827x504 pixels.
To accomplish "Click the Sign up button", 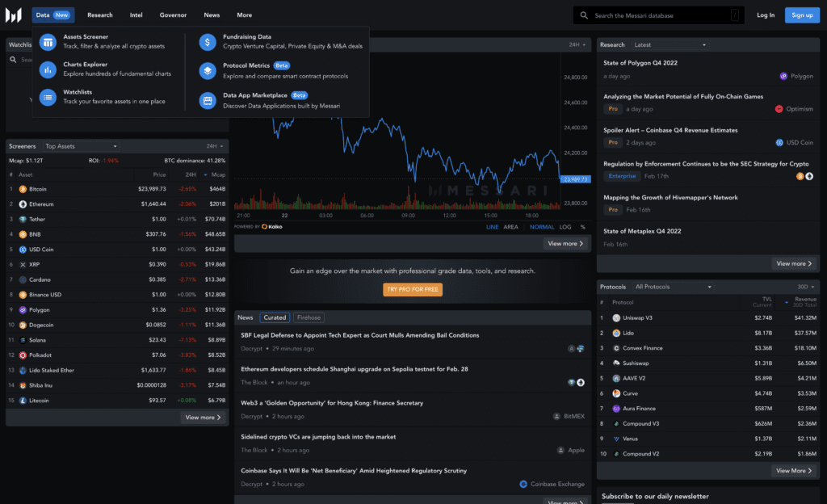I will pos(802,15).
